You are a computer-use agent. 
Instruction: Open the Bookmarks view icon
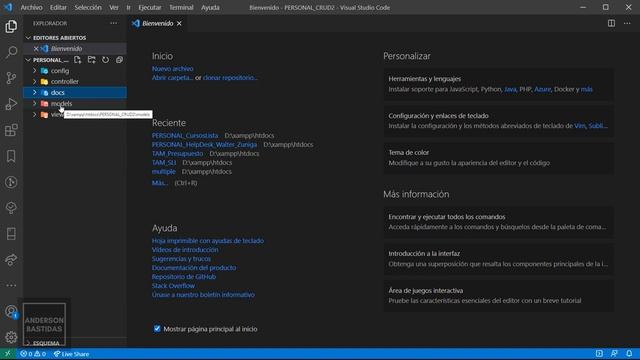coord(11,156)
